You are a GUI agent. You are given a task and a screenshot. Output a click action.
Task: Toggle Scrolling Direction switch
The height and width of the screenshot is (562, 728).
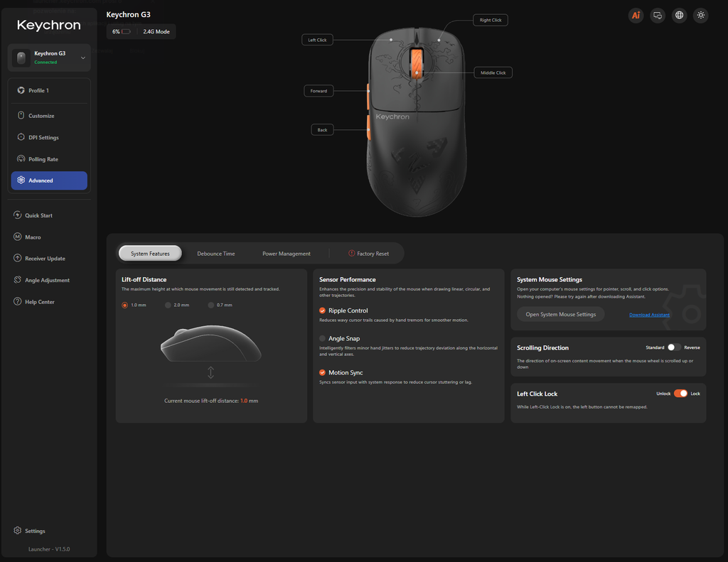674,347
